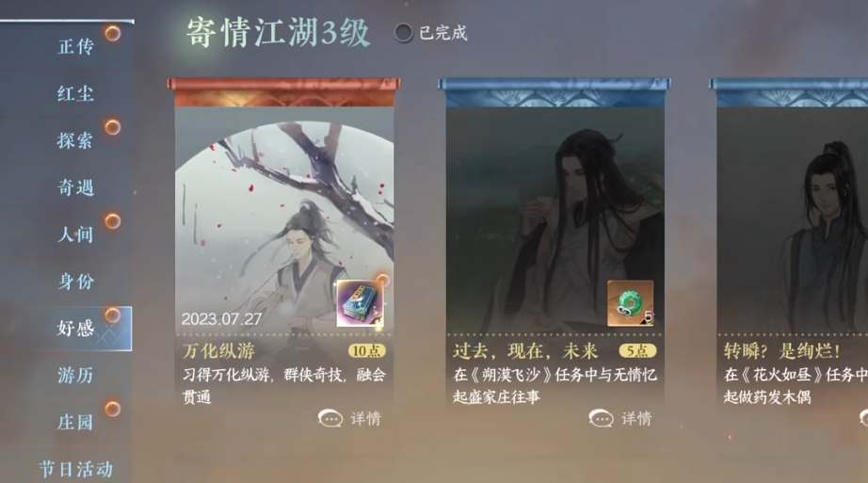The width and height of the screenshot is (868, 483).
Task: Click the chat bubble icon under 万化纵游
Action: point(330,418)
